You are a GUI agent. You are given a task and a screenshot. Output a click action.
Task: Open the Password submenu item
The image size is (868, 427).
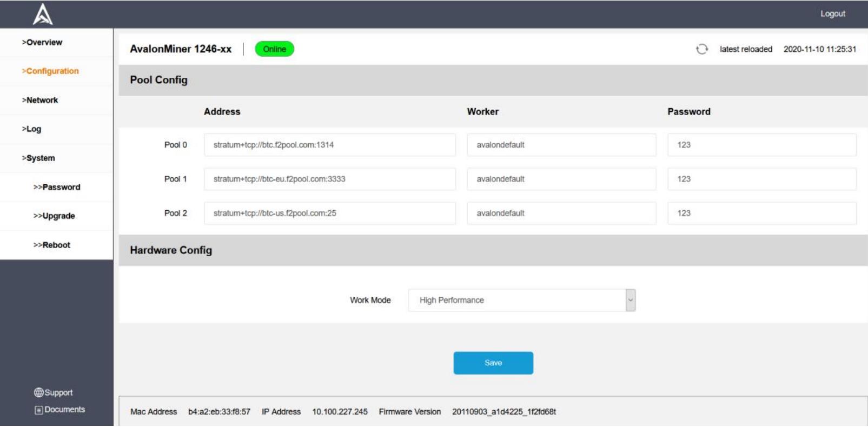point(57,188)
